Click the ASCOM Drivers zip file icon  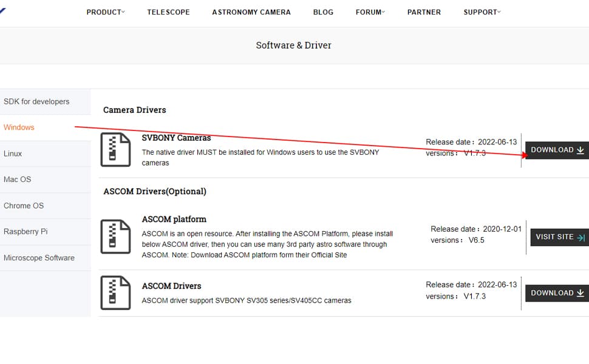click(x=115, y=292)
